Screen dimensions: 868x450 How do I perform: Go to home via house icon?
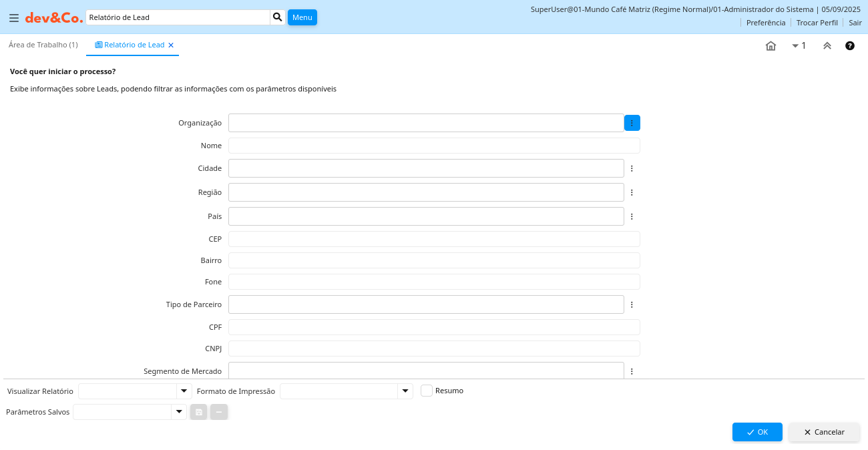771,46
